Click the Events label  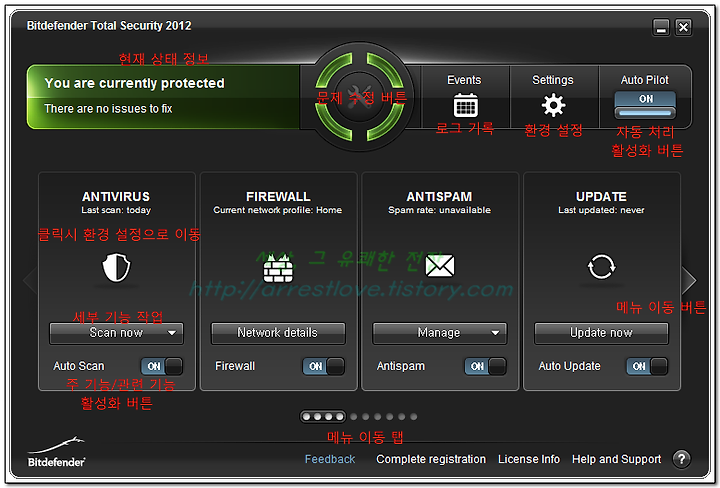(x=464, y=80)
